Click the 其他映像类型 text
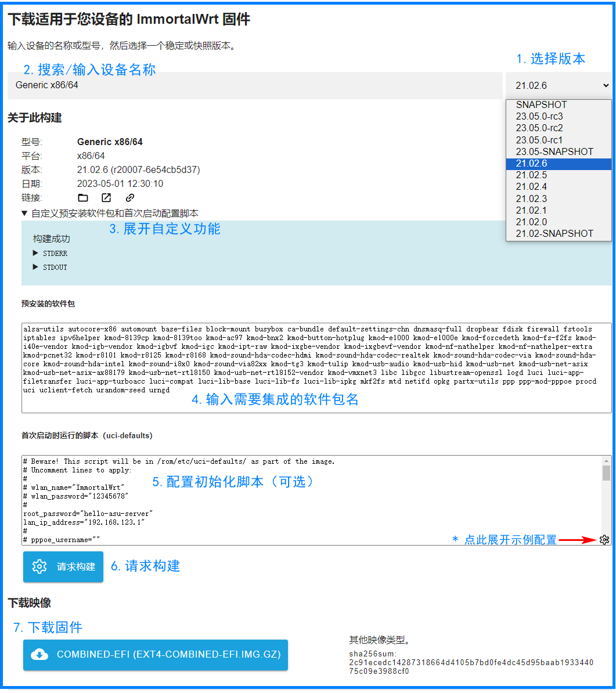 coord(380,640)
